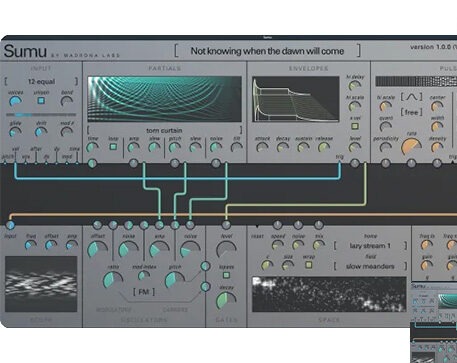Open the Pulses 'free' sync mode selector
This screenshot has height=363, width=457.
pyautogui.click(x=411, y=112)
